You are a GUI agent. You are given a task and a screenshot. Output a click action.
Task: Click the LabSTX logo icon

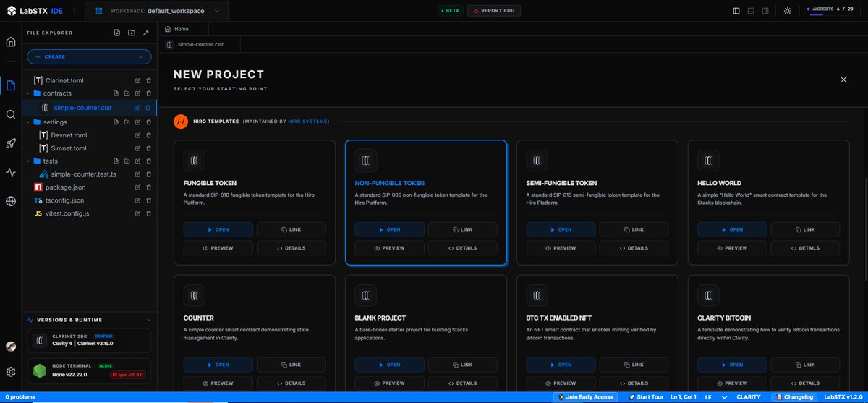pos(12,11)
